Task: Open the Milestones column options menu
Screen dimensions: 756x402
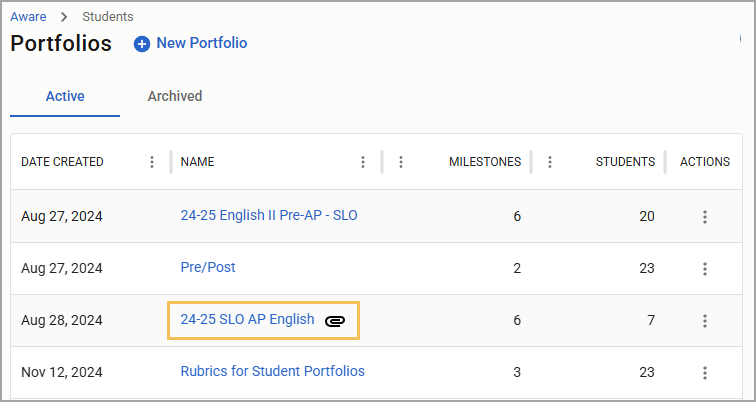Action: pyautogui.click(x=401, y=162)
